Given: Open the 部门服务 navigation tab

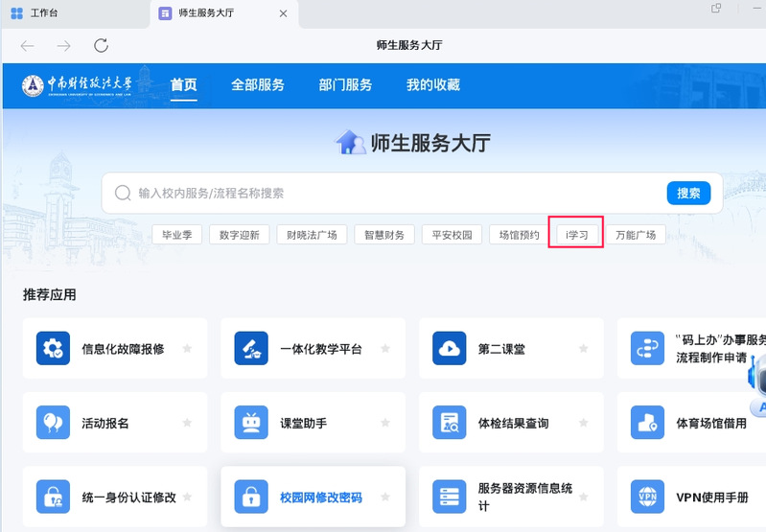Looking at the screenshot, I should 345,85.
